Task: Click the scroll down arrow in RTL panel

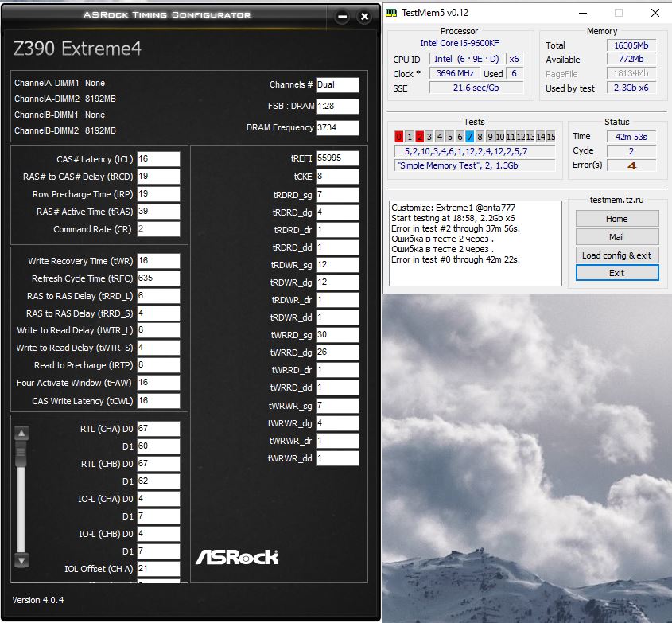Action: [x=21, y=560]
